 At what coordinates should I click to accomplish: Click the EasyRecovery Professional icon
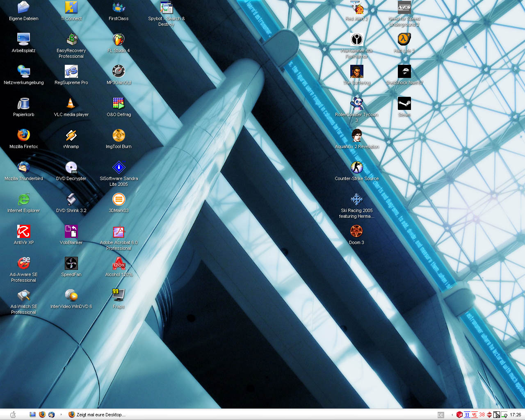71,39
